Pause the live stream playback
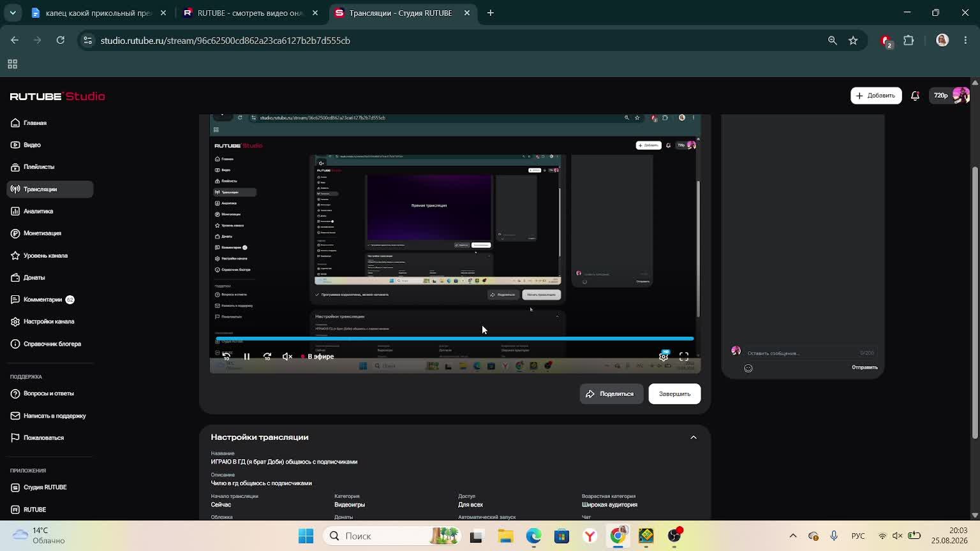 [247, 356]
